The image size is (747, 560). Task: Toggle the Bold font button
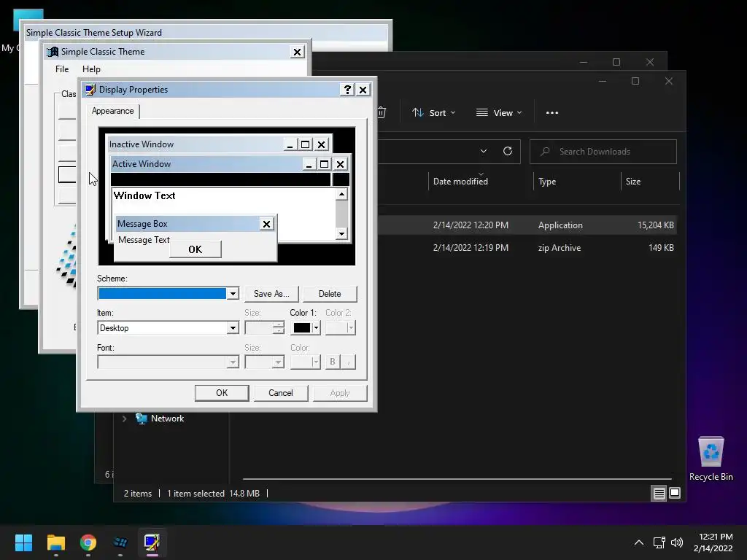click(x=333, y=362)
